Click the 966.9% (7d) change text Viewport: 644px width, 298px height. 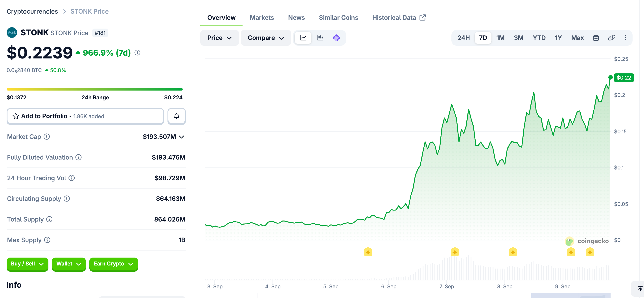point(107,53)
